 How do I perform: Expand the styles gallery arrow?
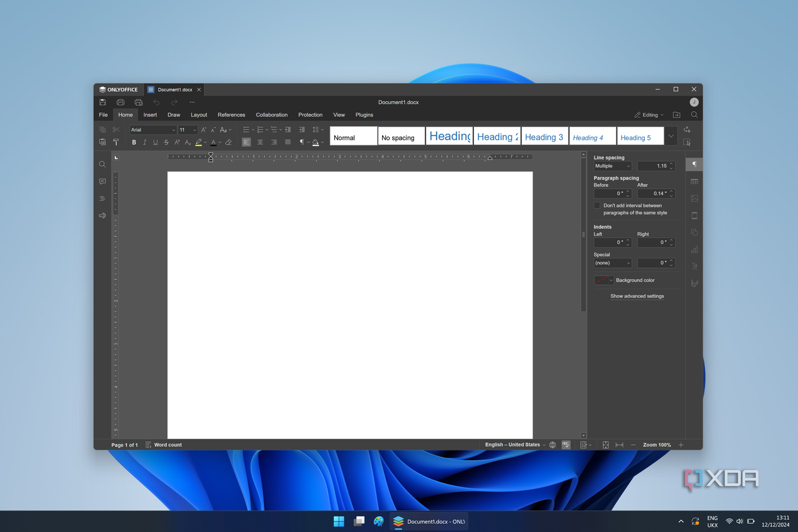pos(671,136)
